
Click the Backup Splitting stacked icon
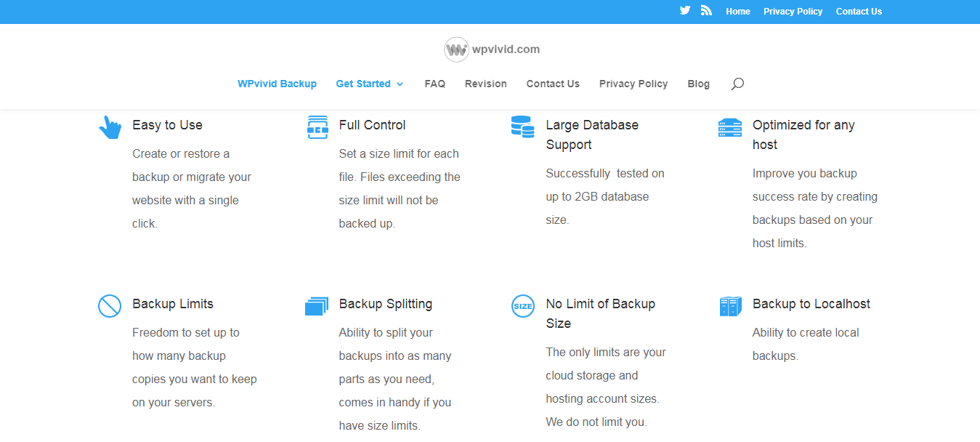317,306
